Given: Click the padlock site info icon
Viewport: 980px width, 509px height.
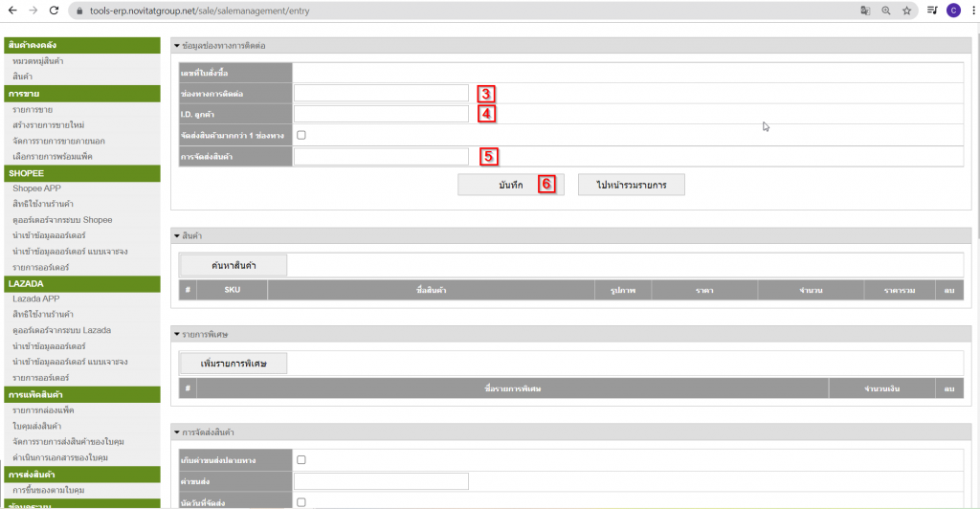Looking at the screenshot, I should point(80,11).
